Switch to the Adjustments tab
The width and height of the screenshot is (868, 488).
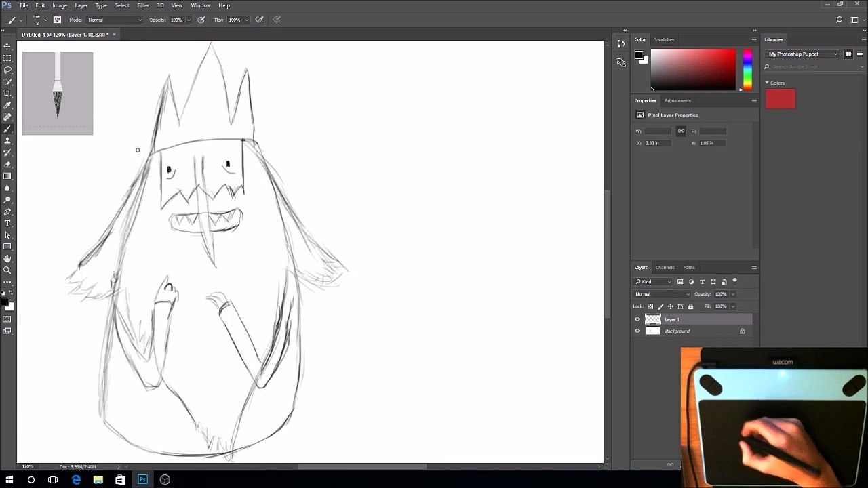point(677,100)
